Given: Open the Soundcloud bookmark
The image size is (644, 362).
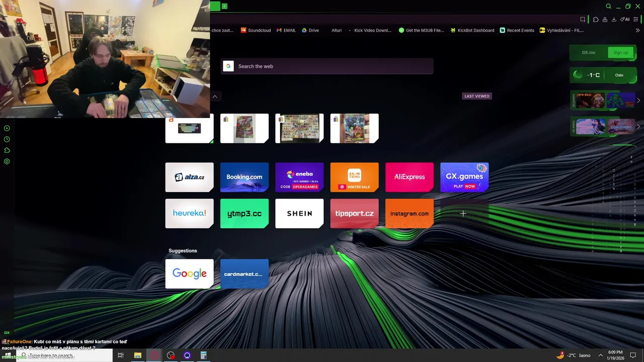Looking at the screenshot, I should coord(256,30).
